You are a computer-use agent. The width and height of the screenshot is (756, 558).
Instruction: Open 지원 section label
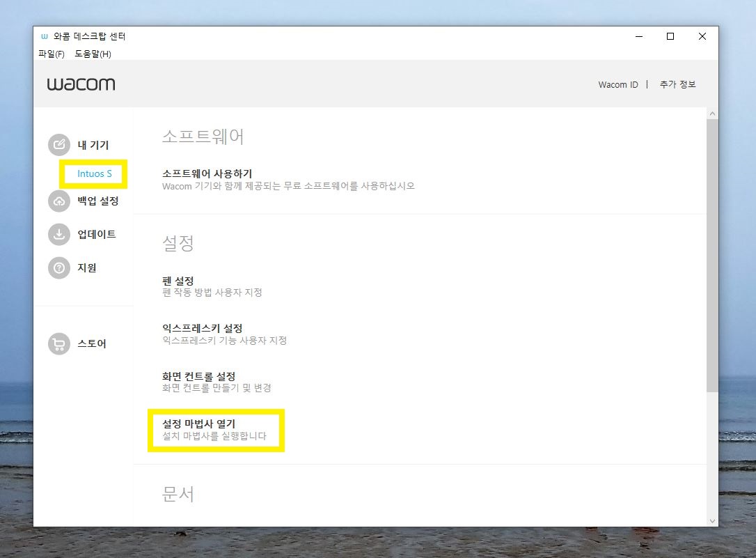click(x=87, y=268)
